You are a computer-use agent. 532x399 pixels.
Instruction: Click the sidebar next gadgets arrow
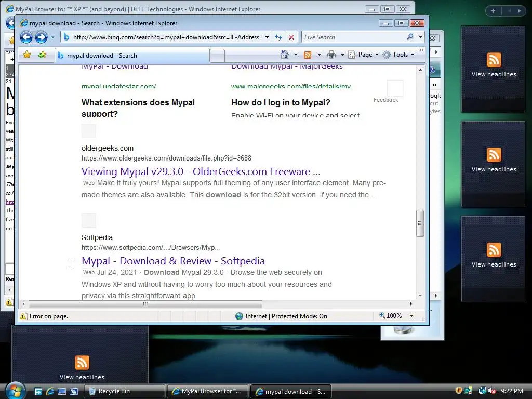click(520, 11)
